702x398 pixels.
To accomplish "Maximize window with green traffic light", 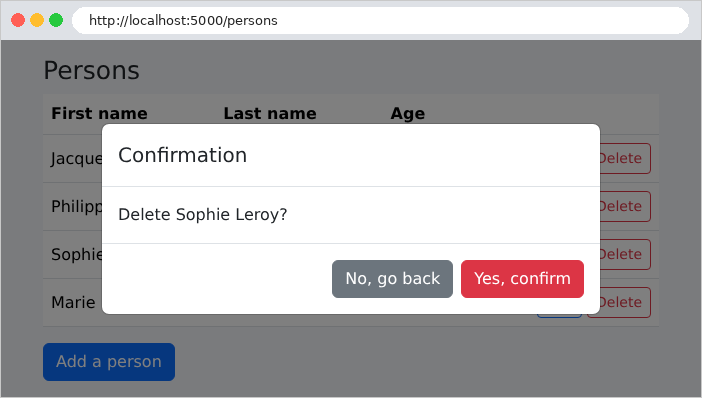I will pyautogui.click(x=56, y=20).
